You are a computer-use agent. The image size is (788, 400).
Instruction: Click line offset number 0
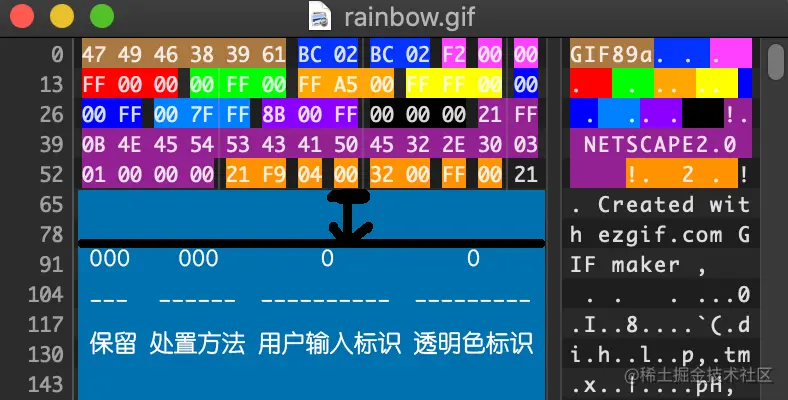[x=57, y=54]
